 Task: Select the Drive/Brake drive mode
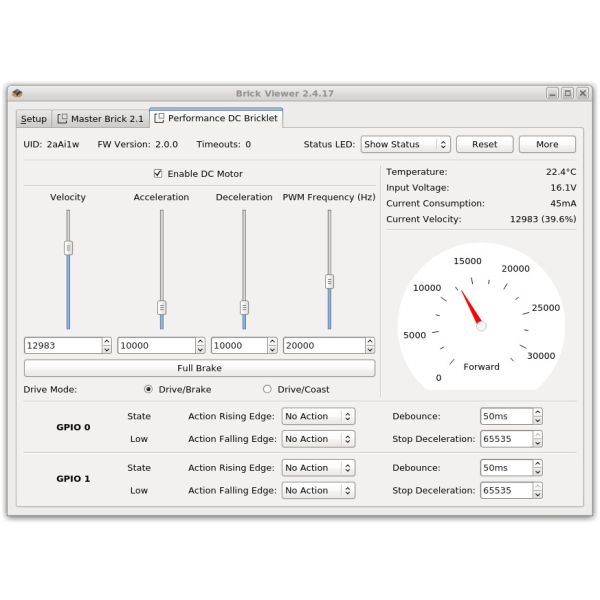[148, 389]
